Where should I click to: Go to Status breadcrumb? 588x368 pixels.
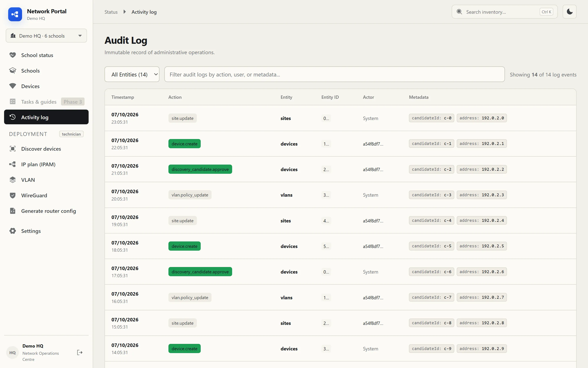(x=111, y=12)
